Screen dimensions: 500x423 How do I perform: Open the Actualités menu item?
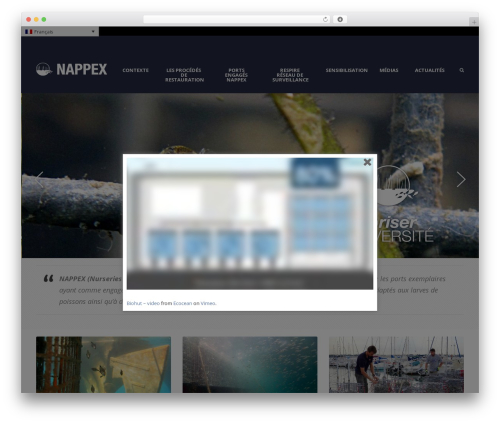pos(429,70)
